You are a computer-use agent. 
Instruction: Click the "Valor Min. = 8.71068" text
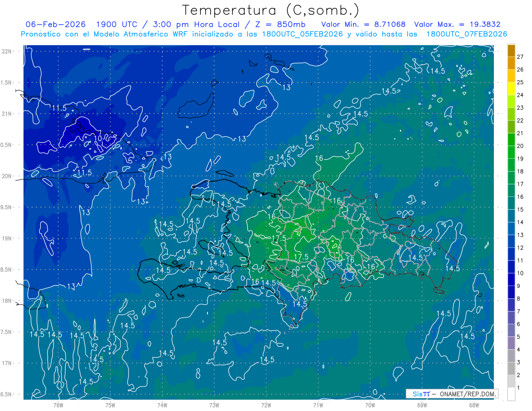(364, 24)
